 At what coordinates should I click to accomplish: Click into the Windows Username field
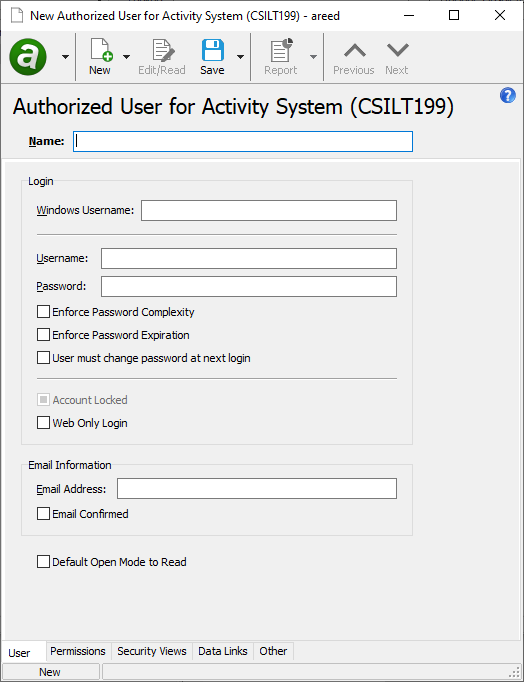point(269,211)
